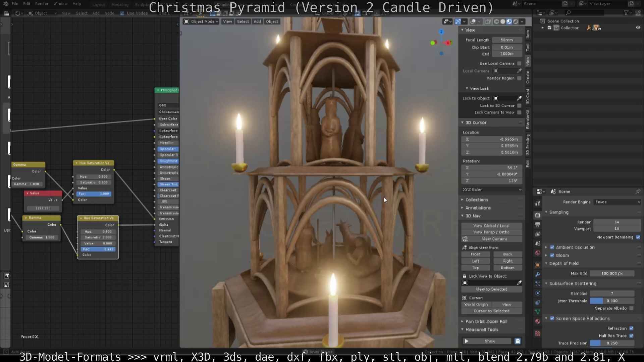
Task: Enable Lock Camera to View checkbox
Action: pyautogui.click(x=519, y=112)
